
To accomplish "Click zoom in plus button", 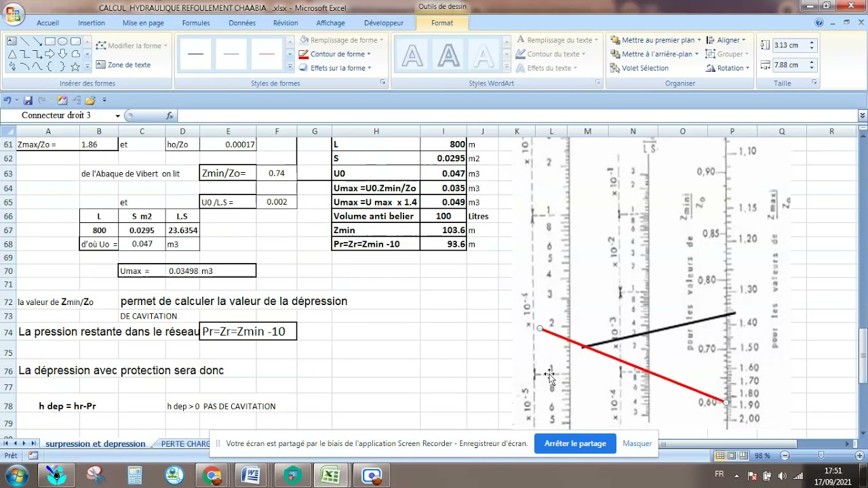I will click(x=858, y=456).
